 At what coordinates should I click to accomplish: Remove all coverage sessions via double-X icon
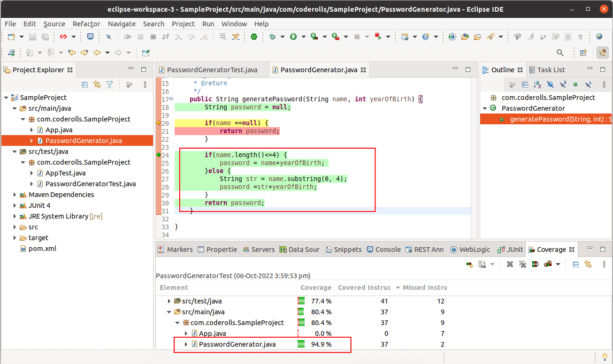point(522,264)
